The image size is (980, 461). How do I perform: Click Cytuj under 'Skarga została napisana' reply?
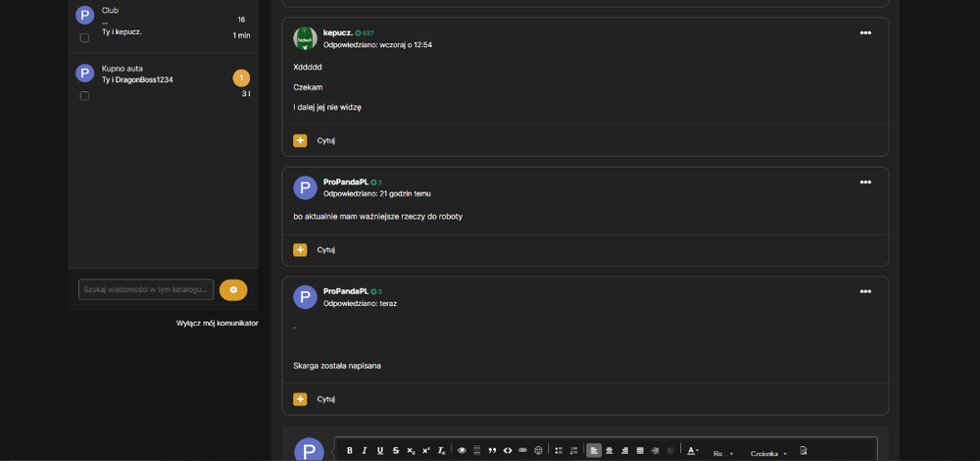(x=325, y=399)
